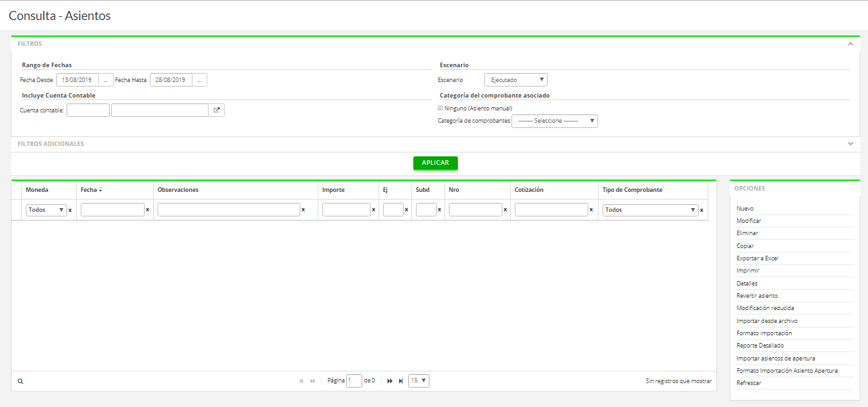
Task: Open the Fecha Hasta date picker button
Action: coord(200,80)
